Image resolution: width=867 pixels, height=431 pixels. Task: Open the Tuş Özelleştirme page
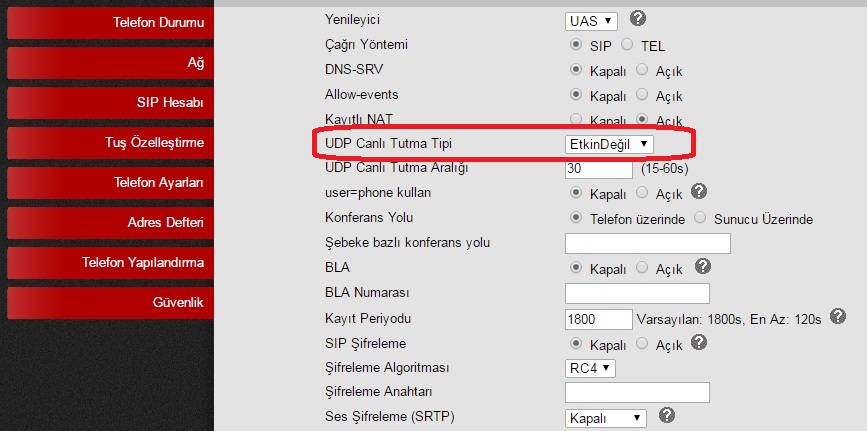pos(111,143)
